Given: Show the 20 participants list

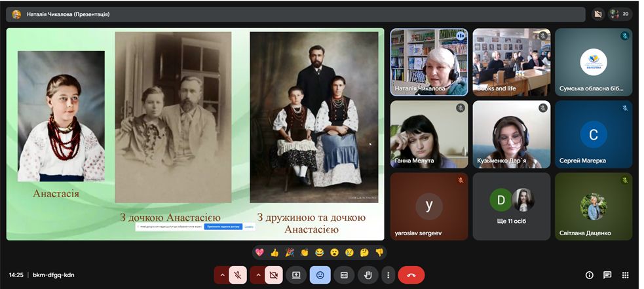Looking at the screenshot, I should [x=620, y=14].
